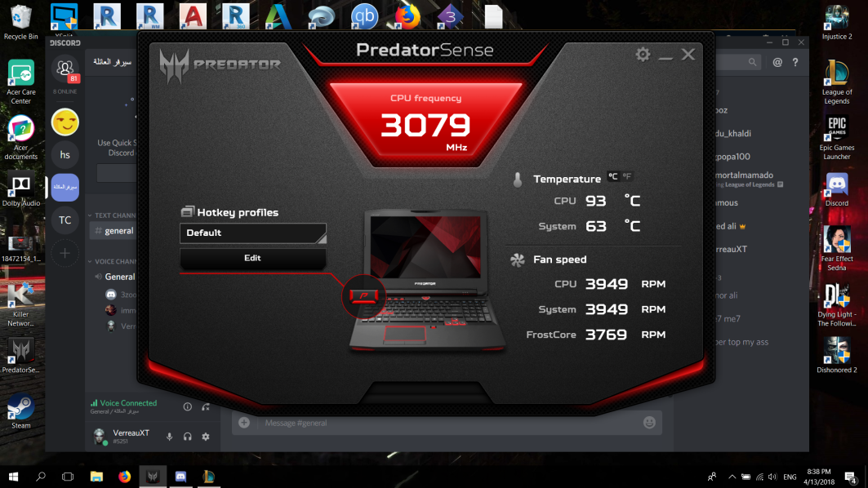Image resolution: width=868 pixels, height=488 pixels.
Task: Open Discord help question mark icon
Action: pos(795,62)
